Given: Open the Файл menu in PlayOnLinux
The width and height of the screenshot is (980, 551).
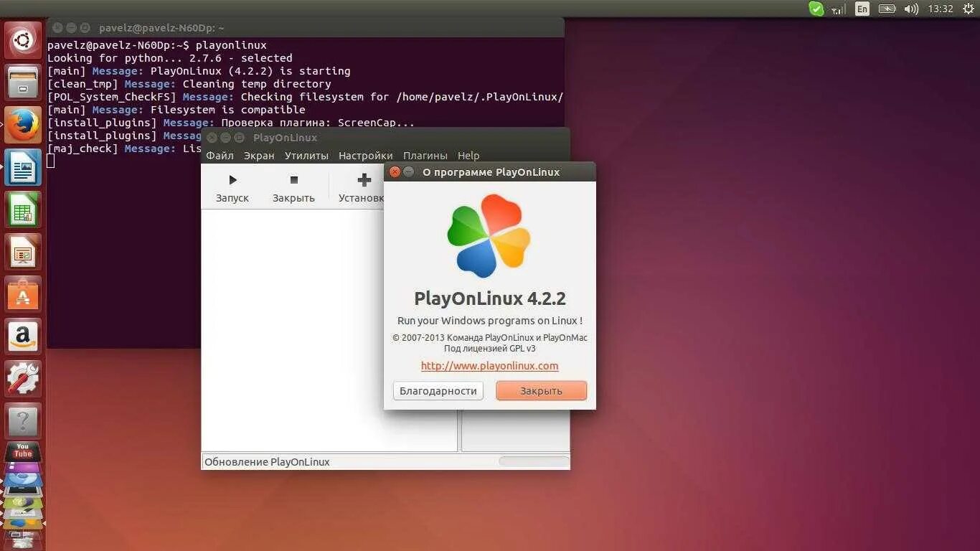Looking at the screenshot, I should 220,156.
